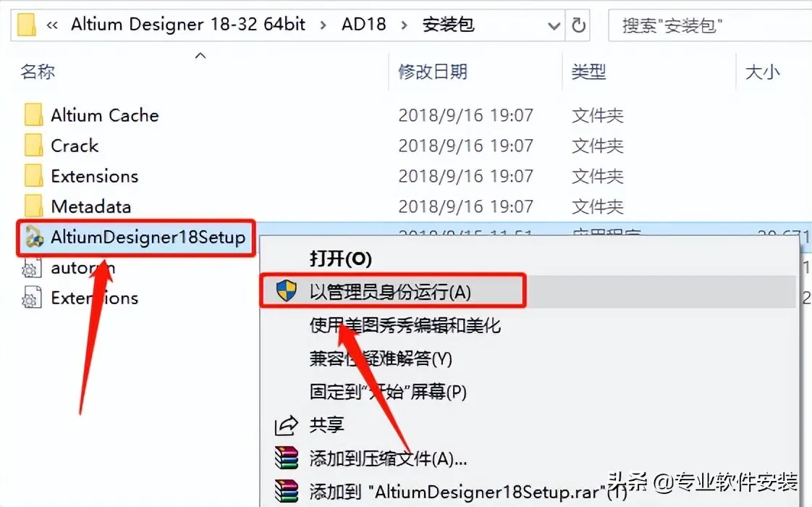
Task: Click the chevron after AD18 breadcrumb
Action: pyautogui.click(x=404, y=25)
